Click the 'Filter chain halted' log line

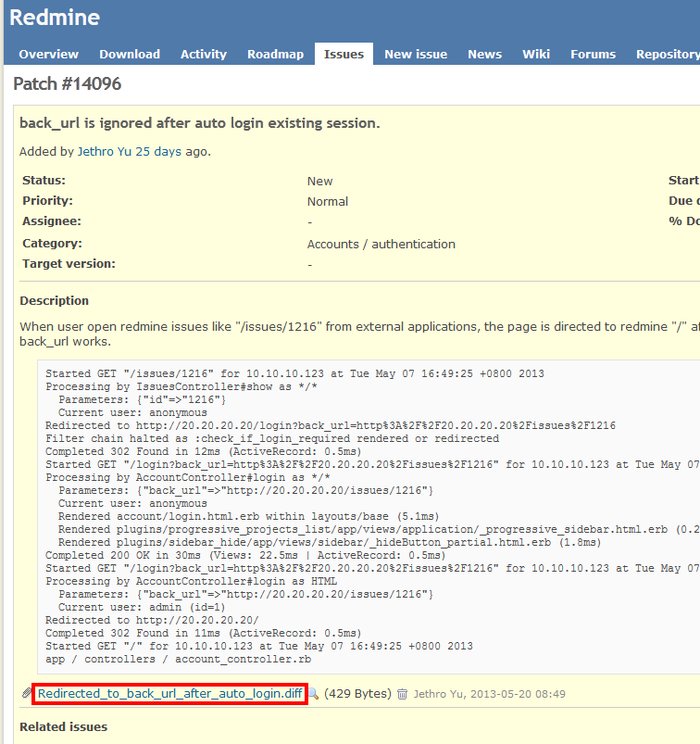coord(272,438)
